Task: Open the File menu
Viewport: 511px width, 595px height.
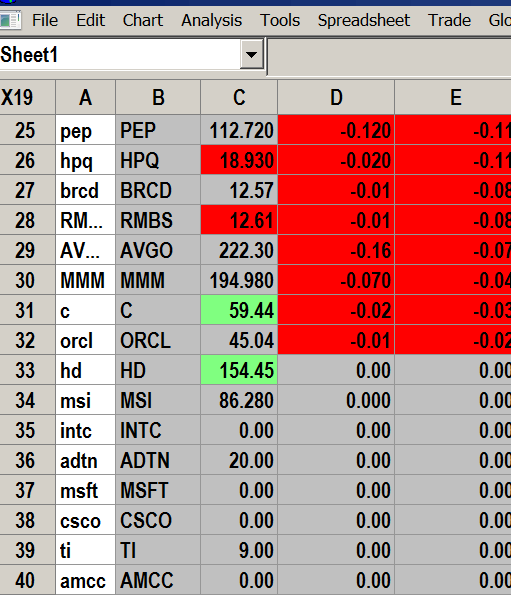Action: (45, 20)
